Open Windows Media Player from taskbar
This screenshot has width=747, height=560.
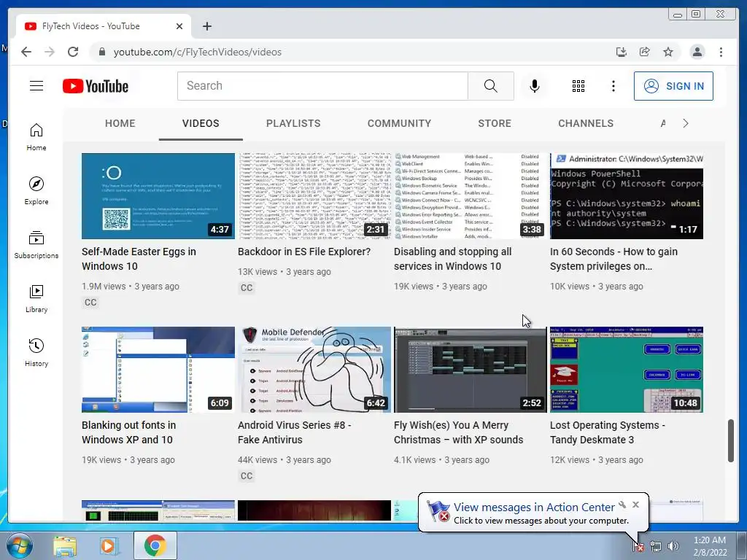109,546
